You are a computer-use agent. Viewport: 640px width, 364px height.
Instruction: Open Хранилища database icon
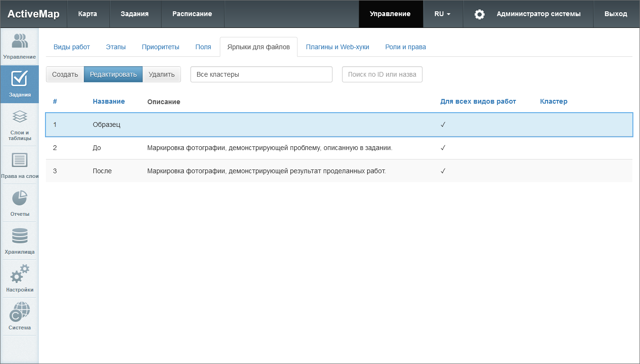tap(19, 237)
